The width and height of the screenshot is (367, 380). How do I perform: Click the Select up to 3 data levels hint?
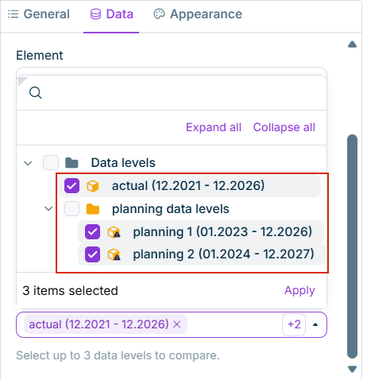click(x=118, y=355)
